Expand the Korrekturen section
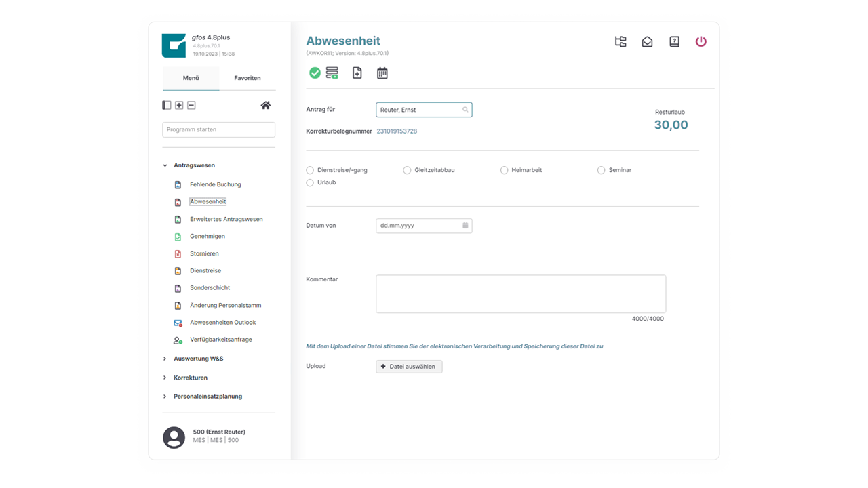Image resolution: width=868 pixels, height=488 pixels. tap(165, 378)
